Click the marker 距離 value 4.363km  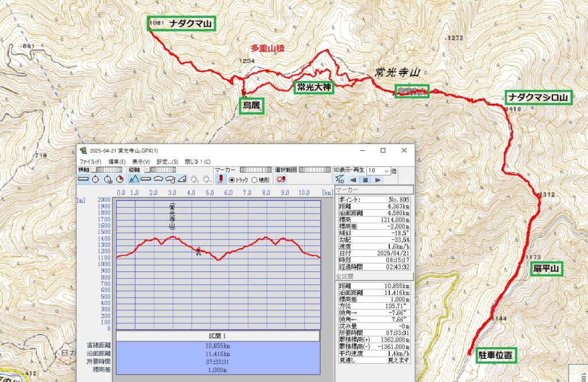click(x=399, y=206)
